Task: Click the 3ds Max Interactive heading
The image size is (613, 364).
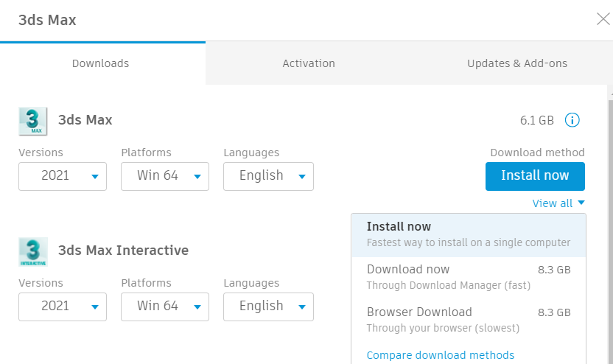Action: 123,251
